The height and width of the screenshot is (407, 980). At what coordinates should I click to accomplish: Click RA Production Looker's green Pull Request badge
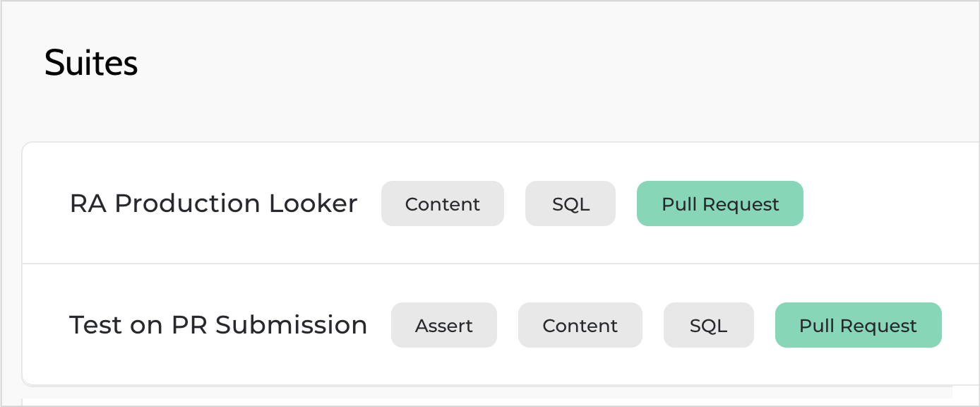(720, 204)
